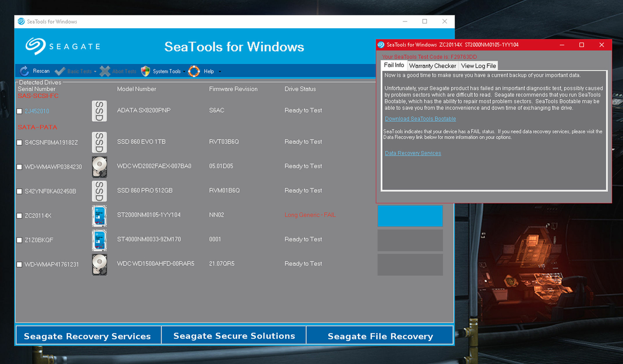Click the SeaTools Test Code F29763DD text
This screenshot has width=623, height=364.
(x=429, y=57)
